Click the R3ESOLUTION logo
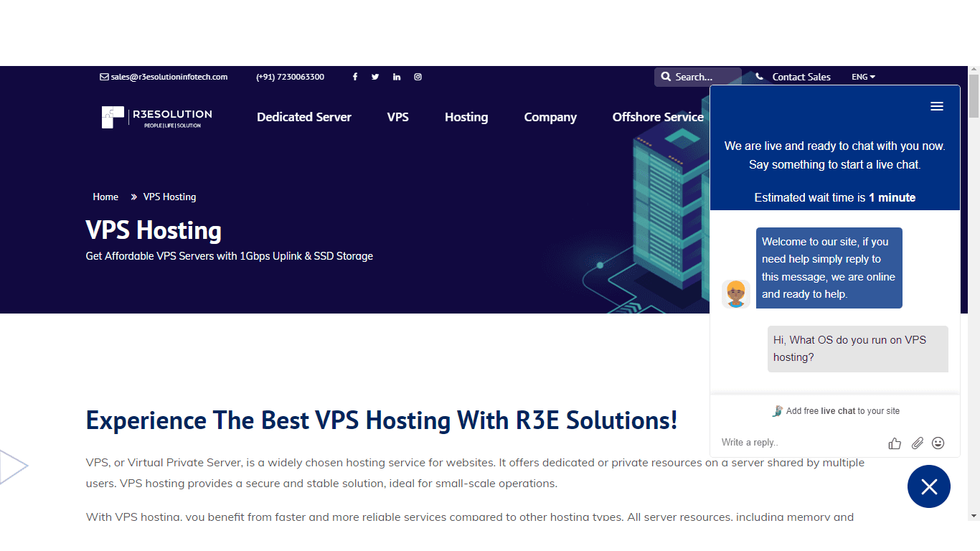The width and height of the screenshot is (980, 551). [157, 117]
